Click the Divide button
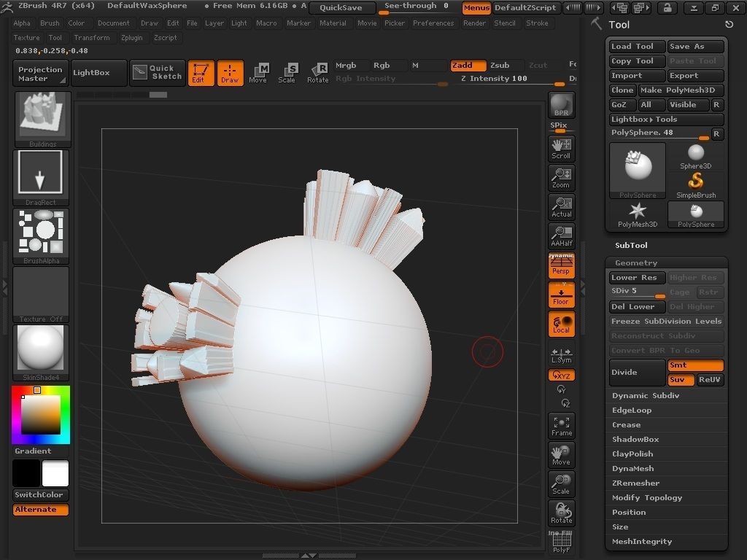This screenshot has width=747, height=560. (638, 373)
